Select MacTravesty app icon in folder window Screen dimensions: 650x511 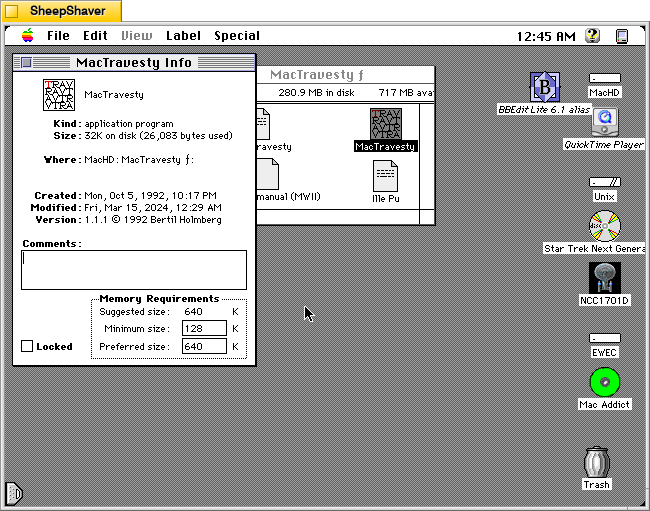click(386, 124)
